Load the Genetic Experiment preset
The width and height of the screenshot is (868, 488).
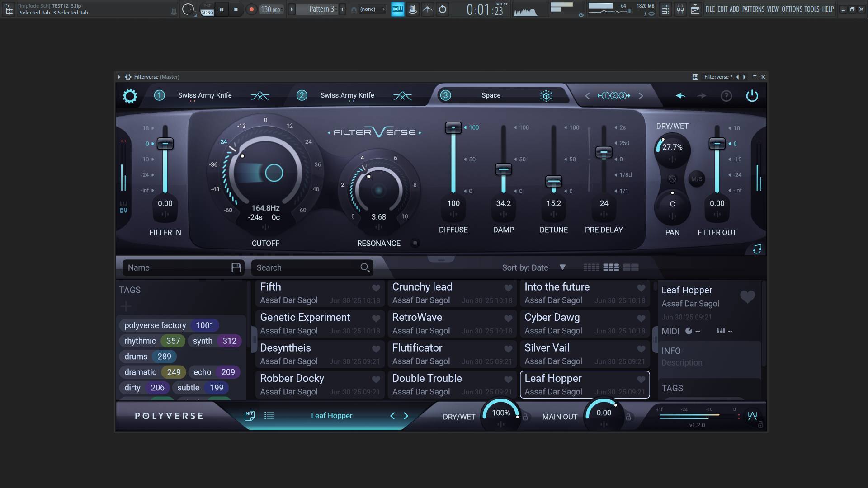[x=320, y=324]
